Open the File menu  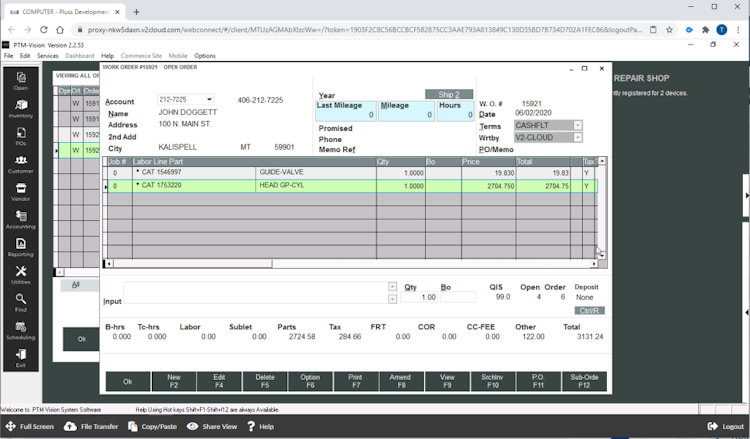click(9, 56)
